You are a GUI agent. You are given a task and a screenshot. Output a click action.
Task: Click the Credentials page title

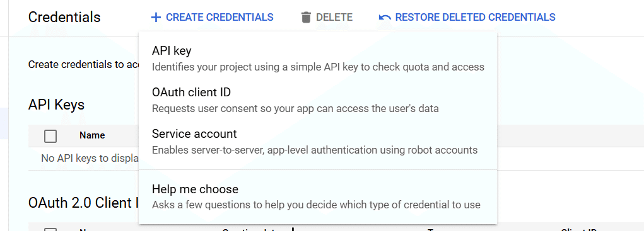64,17
